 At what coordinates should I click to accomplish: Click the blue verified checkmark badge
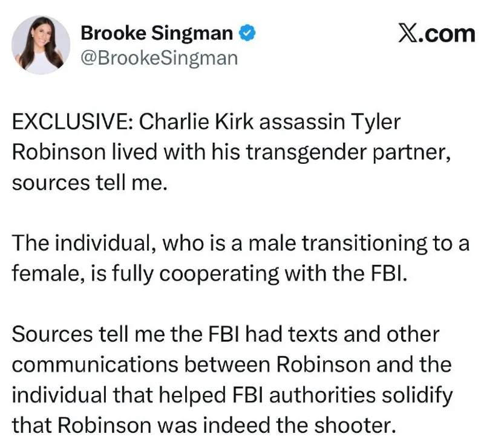pos(247,34)
